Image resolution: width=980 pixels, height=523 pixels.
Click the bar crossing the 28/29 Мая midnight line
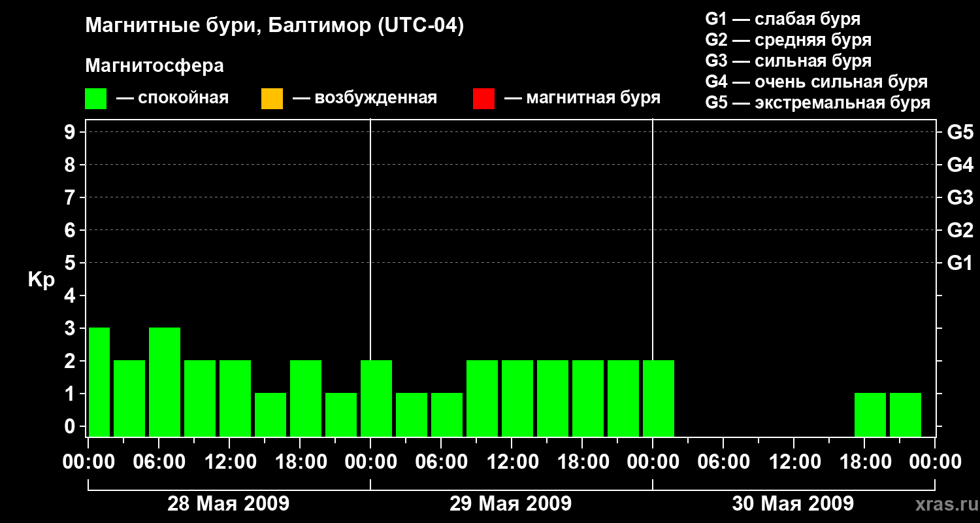click(376, 398)
